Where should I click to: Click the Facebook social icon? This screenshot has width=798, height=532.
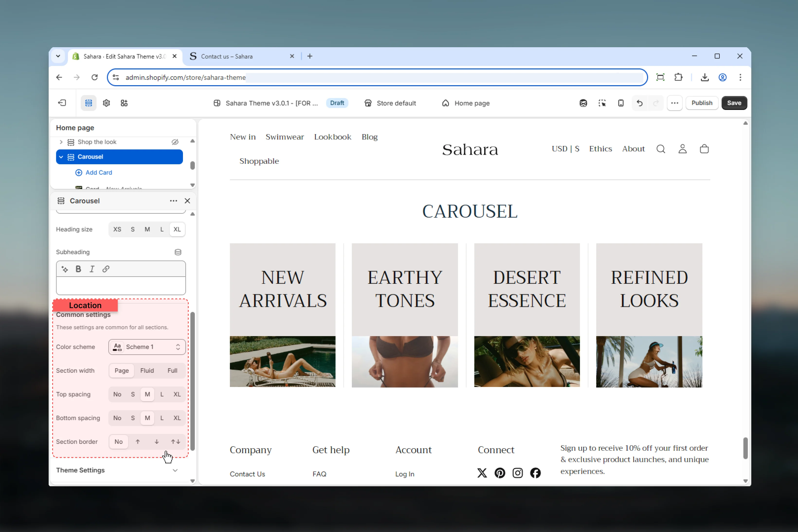535,473
